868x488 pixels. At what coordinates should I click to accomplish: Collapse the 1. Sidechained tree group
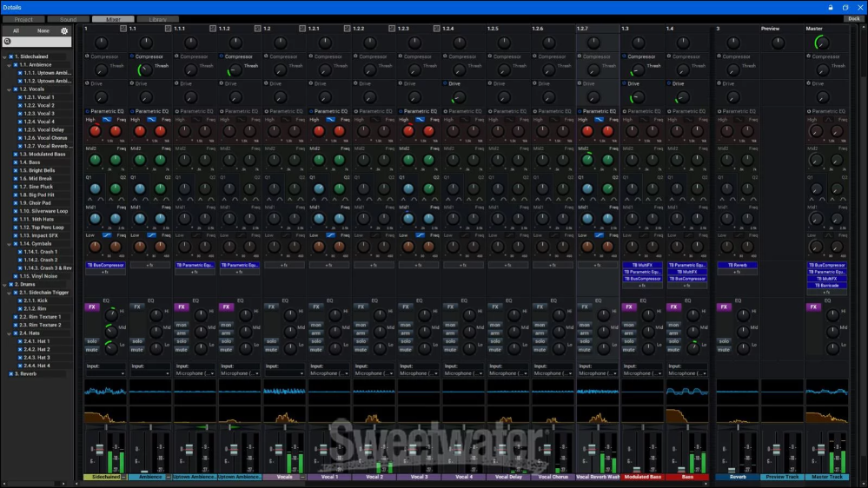coord(4,56)
